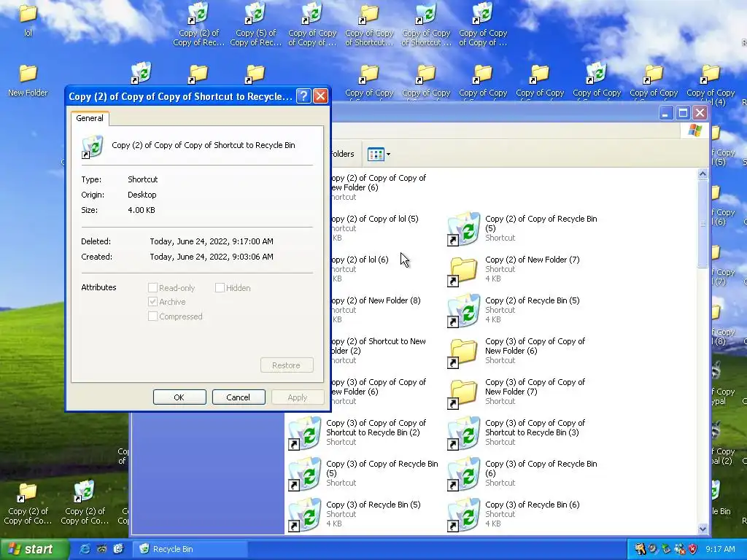Select Copy (3) of Copy of Copy of New Folder (7) icon
747x560 pixels.
coord(463,392)
